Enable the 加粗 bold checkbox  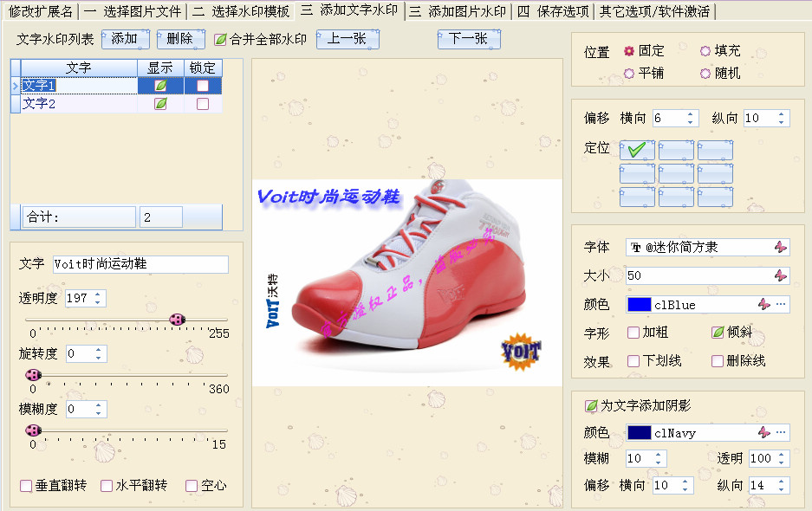click(x=633, y=333)
